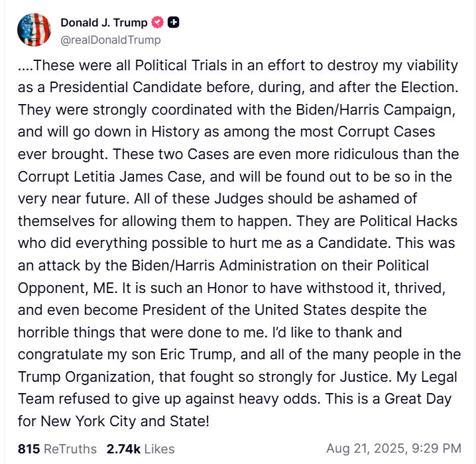Click the black plus-sign badge icon

pos(173,22)
